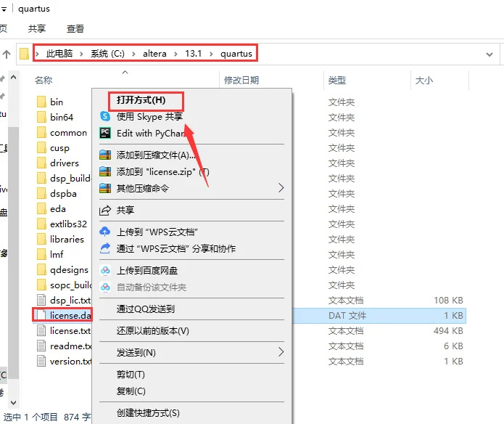
Task: Navigate to altera in address path
Action: [x=154, y=54]
